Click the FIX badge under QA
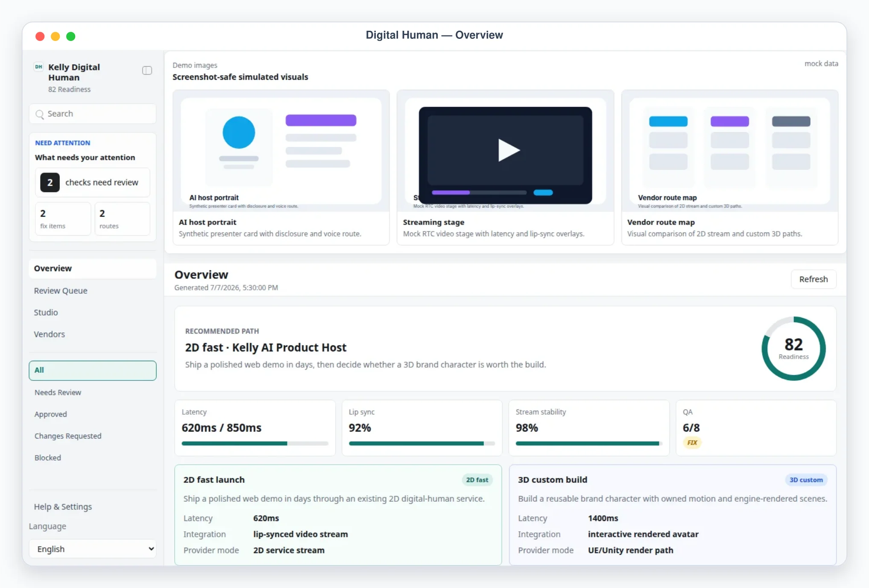The width and height of the screenshot is (869, 588). (x=692, y=443)
